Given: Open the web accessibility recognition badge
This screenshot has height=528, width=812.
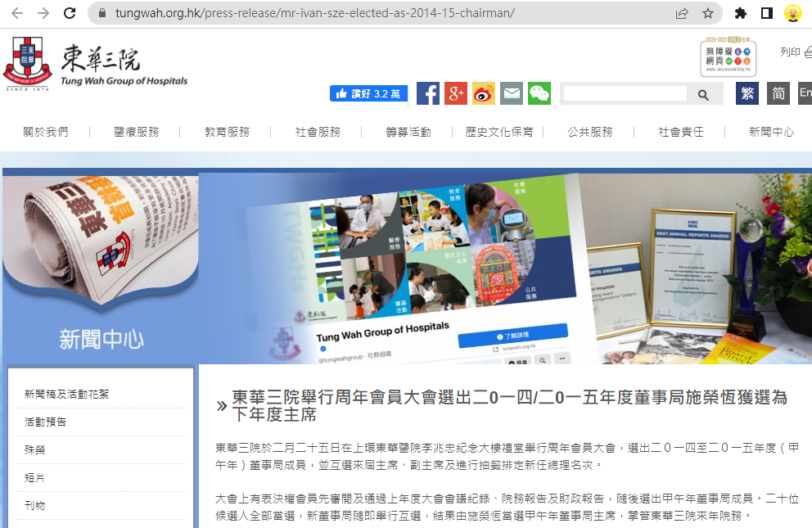Looking at the screenshot, I should (729, 57).
